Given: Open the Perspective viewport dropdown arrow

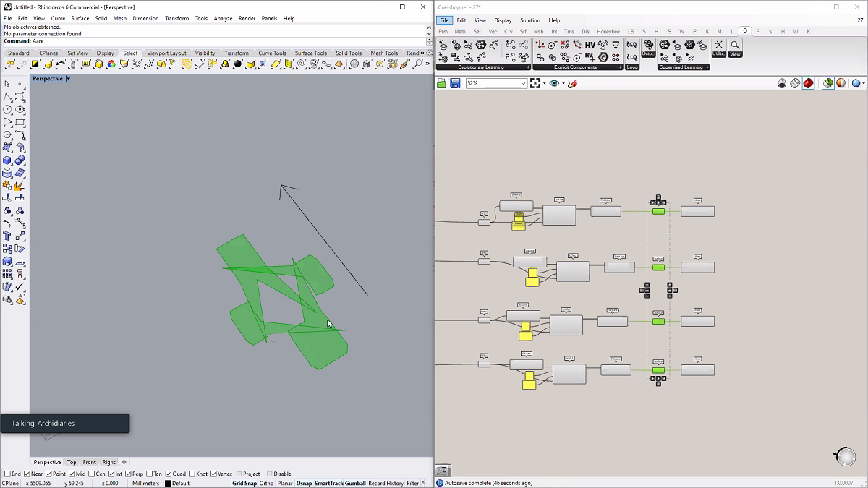Looking at the screenshot, I should pyautogui.click(x=68, y=79).
